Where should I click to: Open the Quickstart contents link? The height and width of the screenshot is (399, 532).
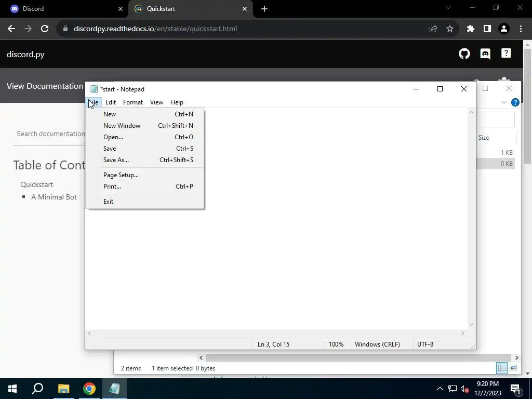pos(37,184)
